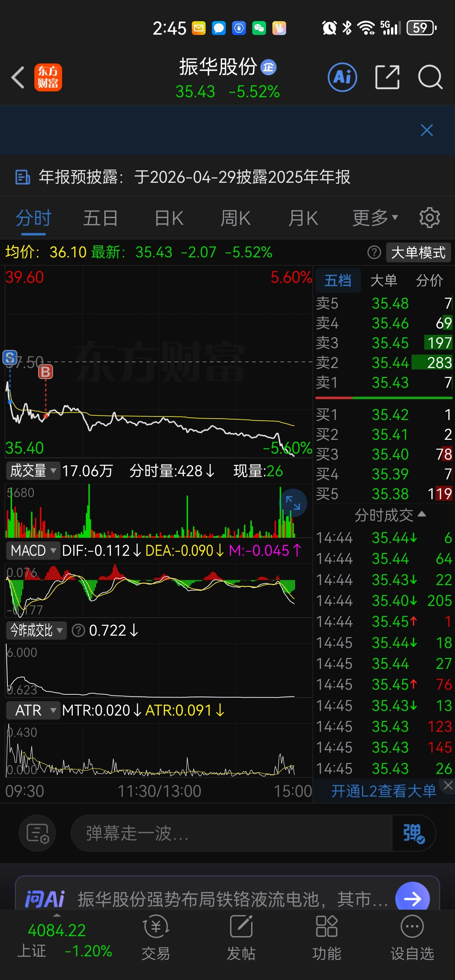Tap the 问Ai suggestion about 铁铬液流电池
Screen dimensions: 455x980
coord(233,899)
